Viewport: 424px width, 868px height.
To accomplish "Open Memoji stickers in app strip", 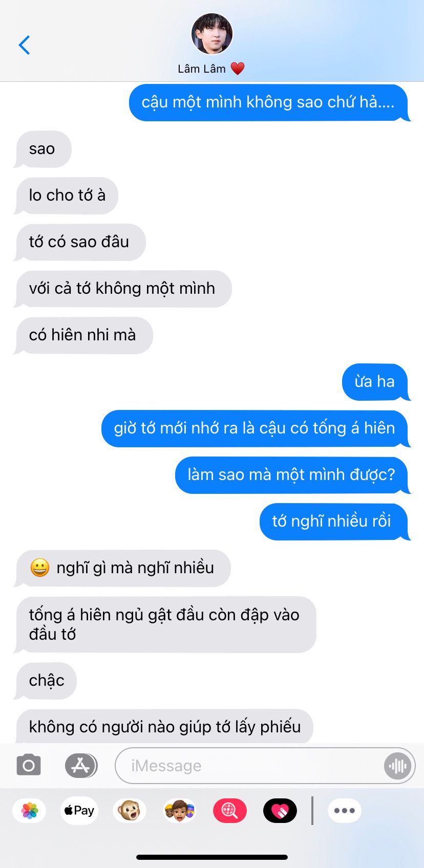I will click(x=180, y=811).
